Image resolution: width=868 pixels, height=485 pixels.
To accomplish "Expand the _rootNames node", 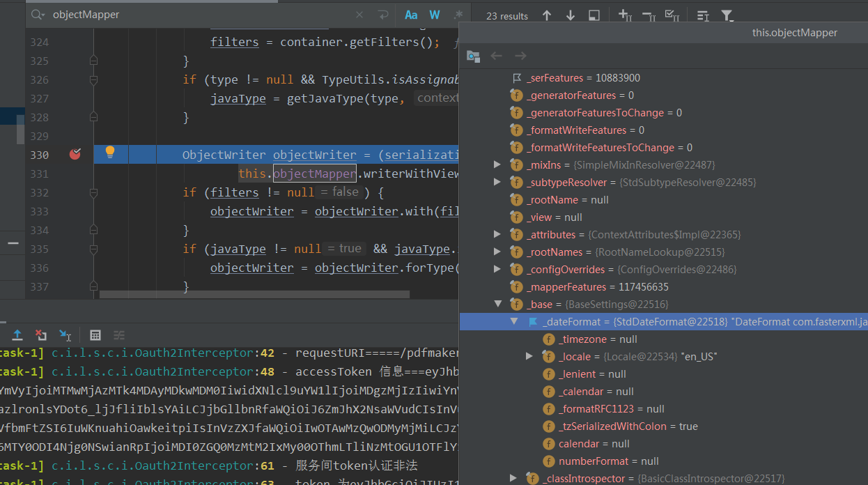I will point(497,252).
